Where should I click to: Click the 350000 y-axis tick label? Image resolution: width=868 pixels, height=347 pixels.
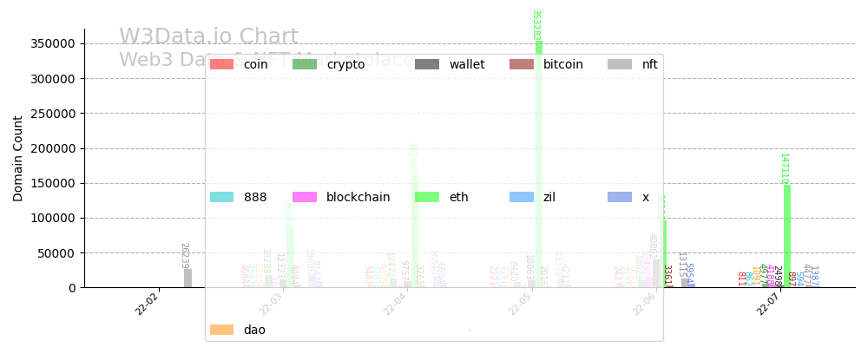coord(52,43)
